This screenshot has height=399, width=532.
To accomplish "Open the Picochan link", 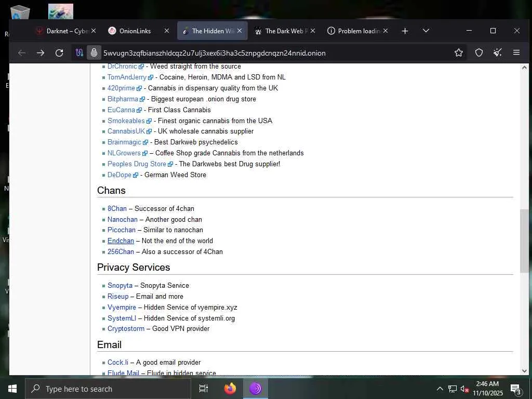I will tap(122, 230).
